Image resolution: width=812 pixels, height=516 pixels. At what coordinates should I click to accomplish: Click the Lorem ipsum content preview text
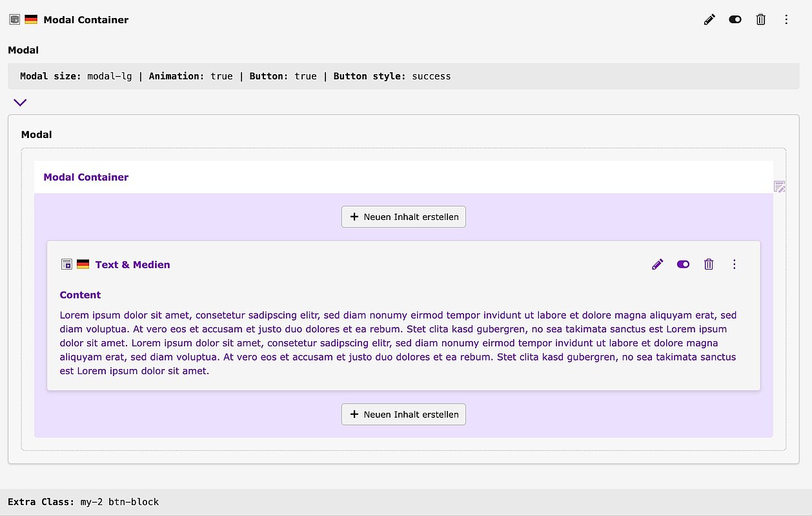click(398, 342)
